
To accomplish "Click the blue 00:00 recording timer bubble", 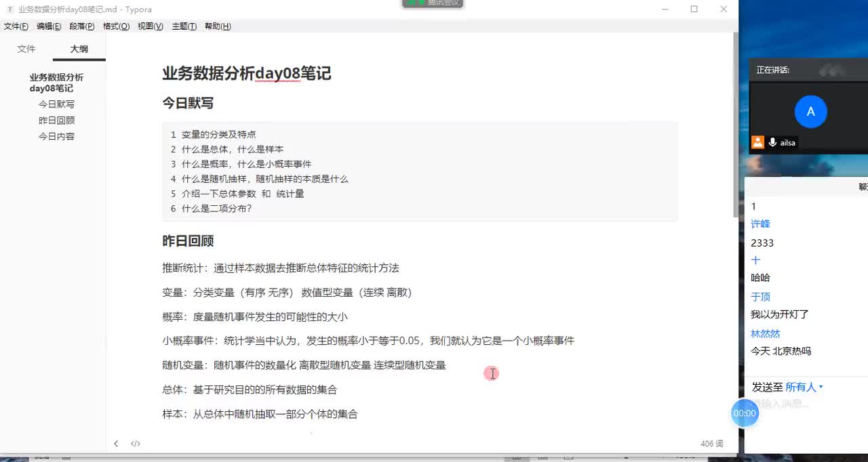I will tap(745, 413).
